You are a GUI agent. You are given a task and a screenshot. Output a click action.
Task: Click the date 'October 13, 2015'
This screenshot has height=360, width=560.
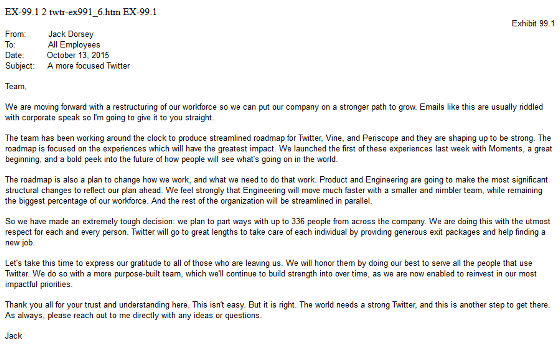tap(78, 55)
